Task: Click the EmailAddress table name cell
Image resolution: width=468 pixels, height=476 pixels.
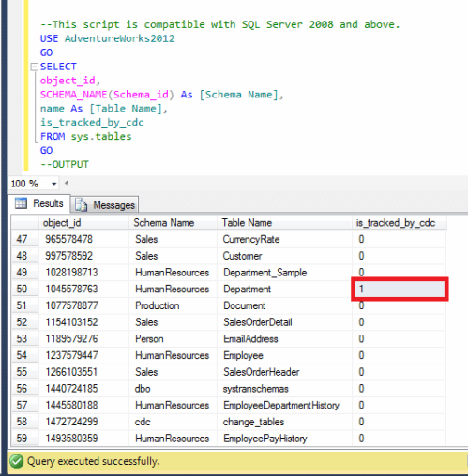Action: 284,338
